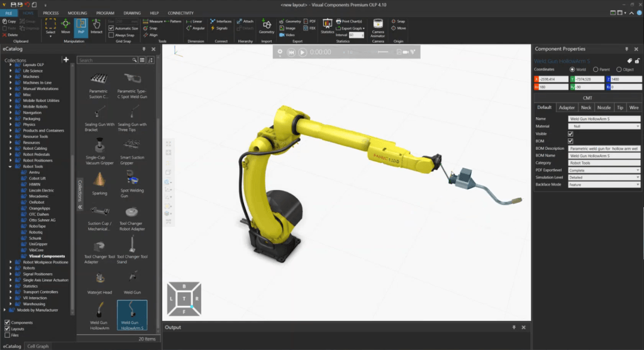This screenshot has width=644, height=350.
Task: Open the Nozzle properties tab
Action: (604, 108)
